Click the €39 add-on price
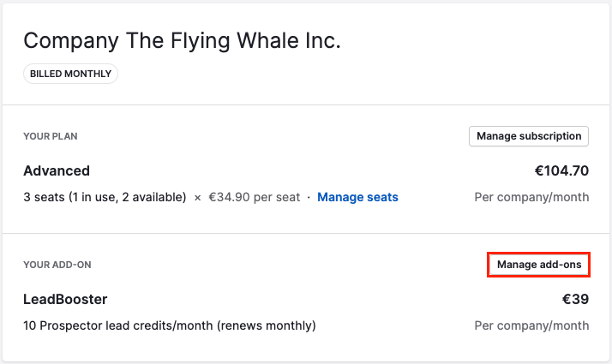 (x=575, y=299)
